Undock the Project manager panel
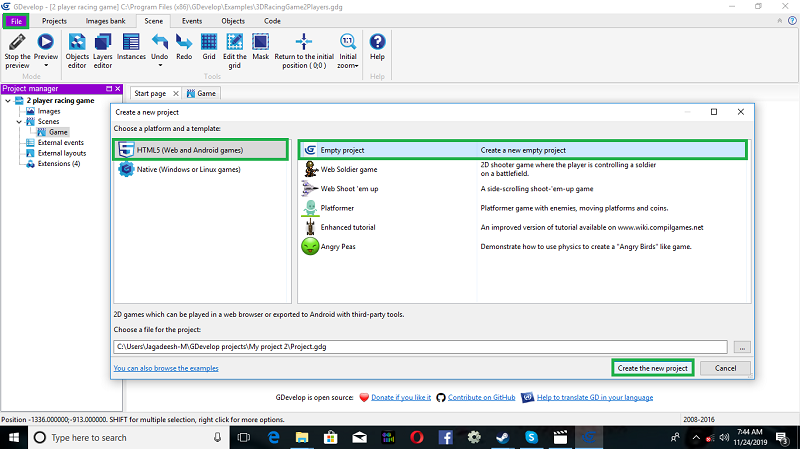The image size is (800, 449). (x=109, y=89)
